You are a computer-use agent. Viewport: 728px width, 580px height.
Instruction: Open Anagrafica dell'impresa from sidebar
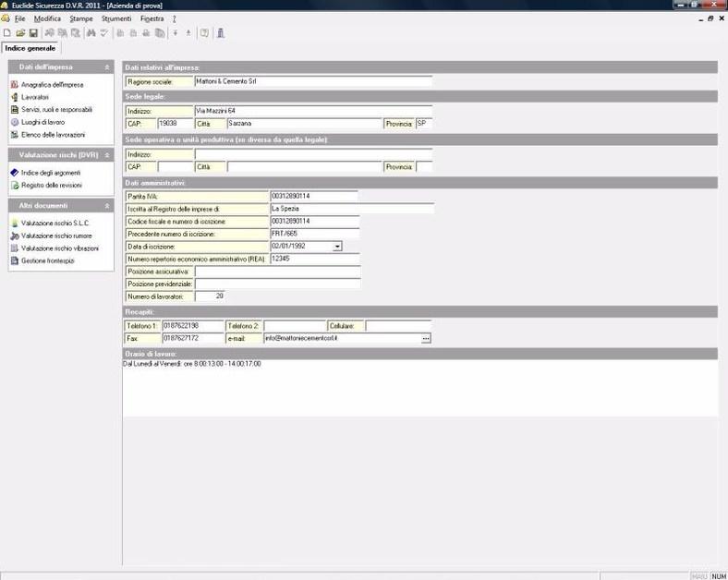[53, 85]
